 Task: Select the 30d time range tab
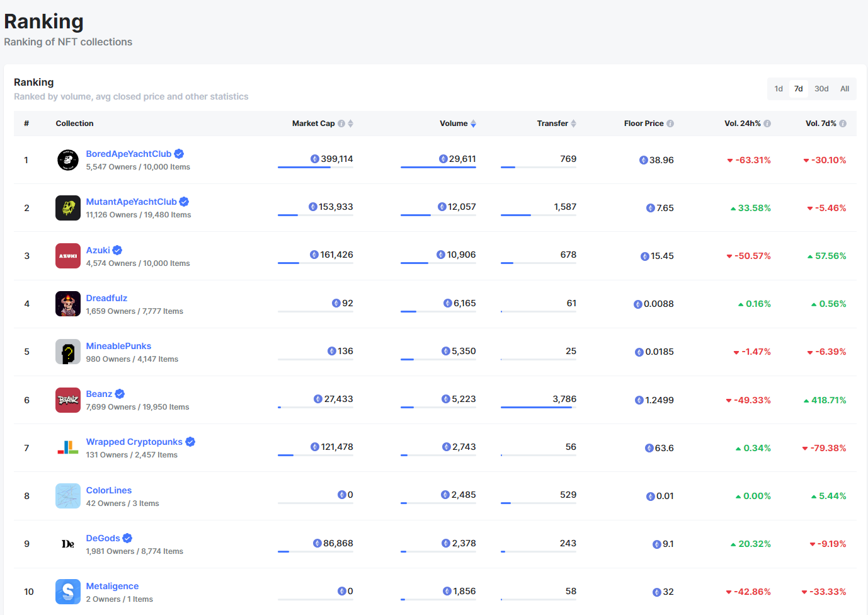[x=821, y=89]
